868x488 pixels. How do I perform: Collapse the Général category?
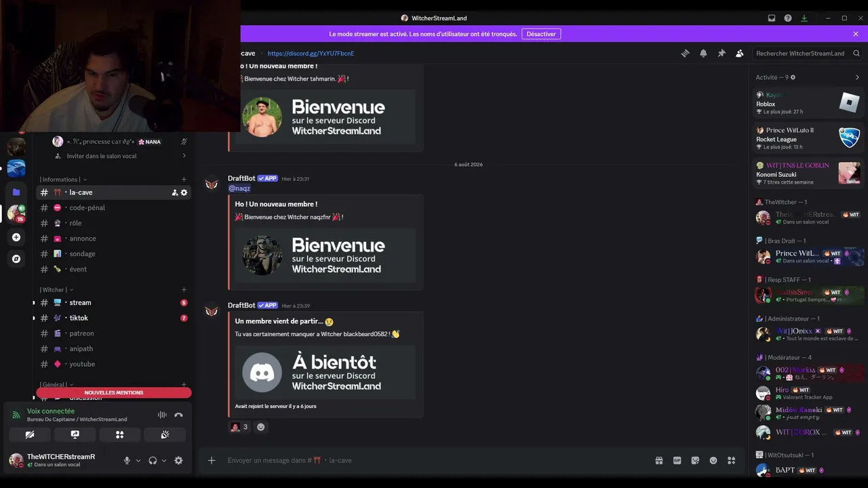[56, 385]
